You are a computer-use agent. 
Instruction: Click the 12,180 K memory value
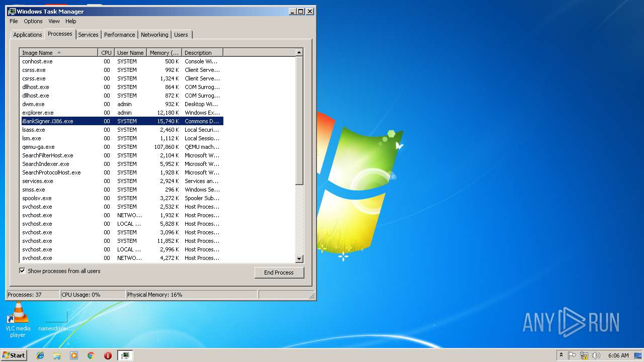168,113
